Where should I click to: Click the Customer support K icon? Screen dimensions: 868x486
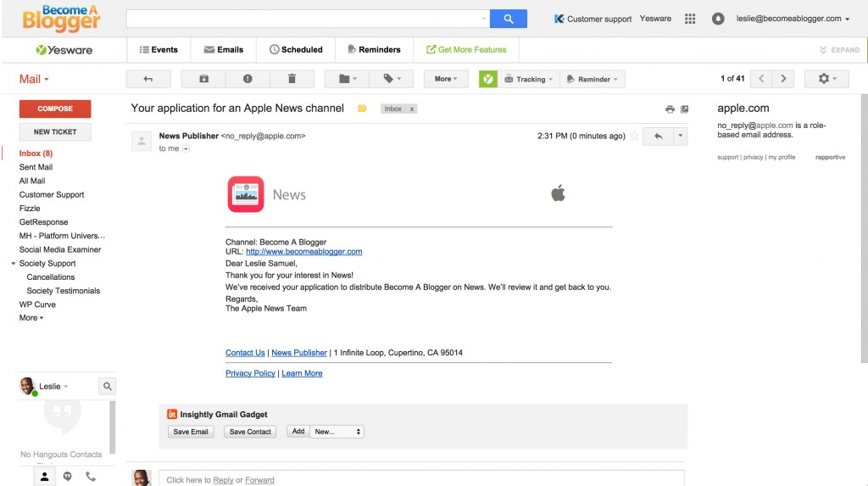[x=559, y=19]
